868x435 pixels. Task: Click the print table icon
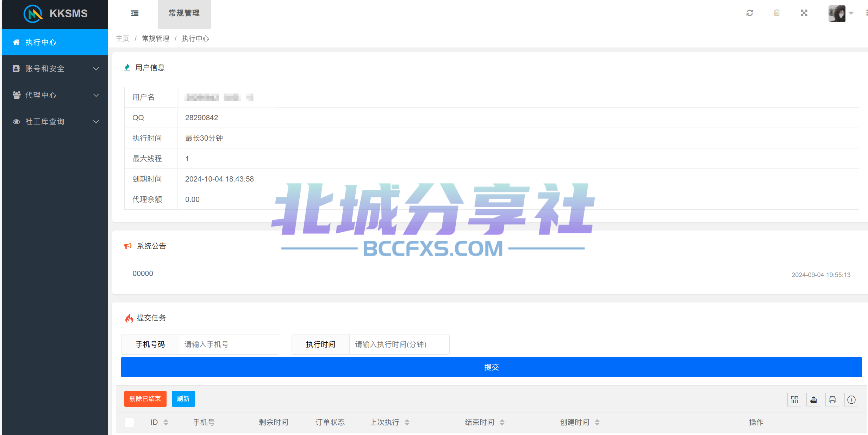point(832,400)
